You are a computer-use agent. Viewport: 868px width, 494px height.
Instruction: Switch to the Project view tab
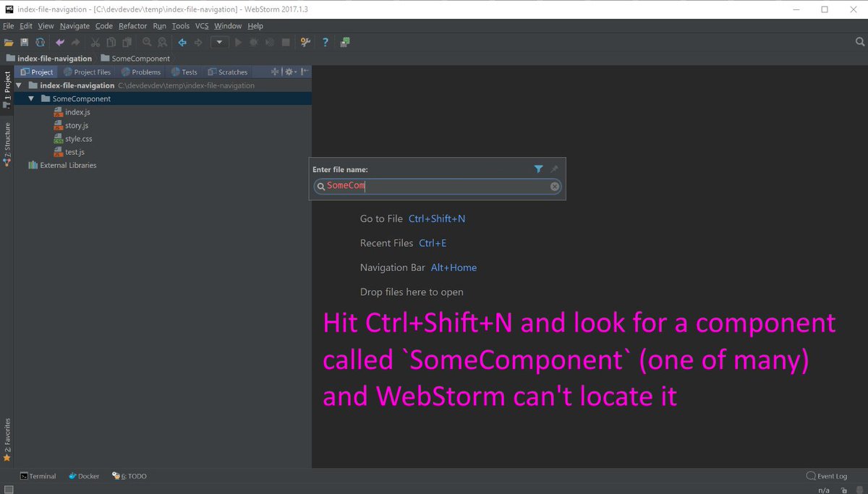[36, 72]
